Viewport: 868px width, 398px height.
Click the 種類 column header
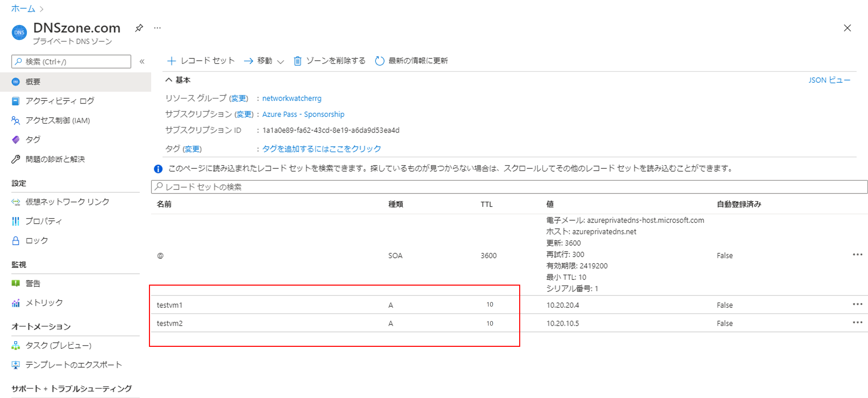[x=396, y=204]
